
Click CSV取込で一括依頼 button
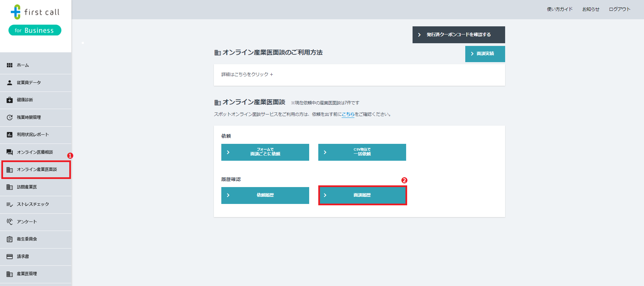[362, 152]
